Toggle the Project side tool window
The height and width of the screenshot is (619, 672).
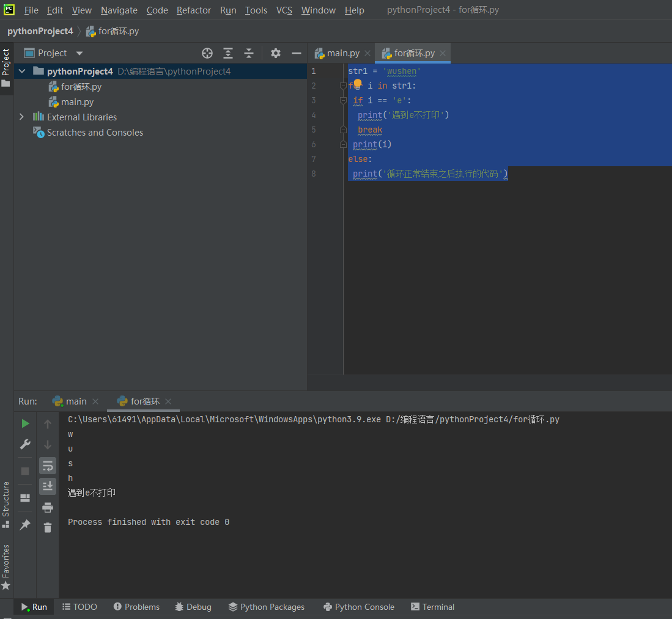[x=6, y=68]
